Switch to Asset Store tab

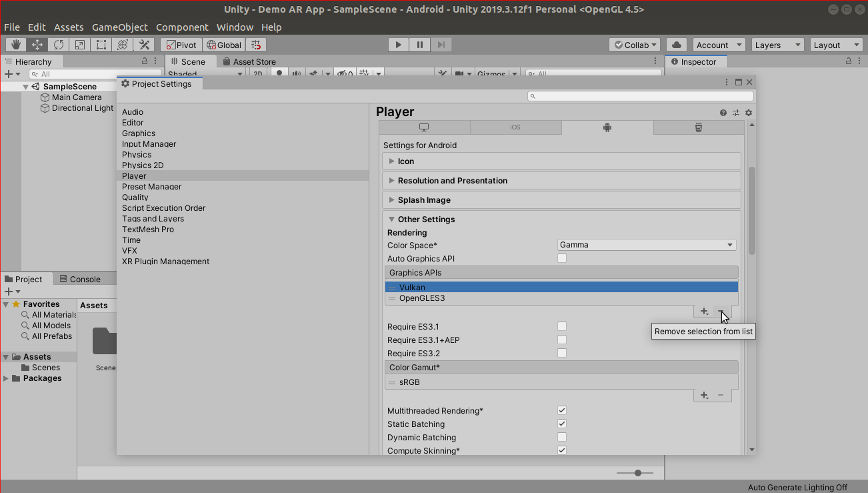(x=249, y=61)
